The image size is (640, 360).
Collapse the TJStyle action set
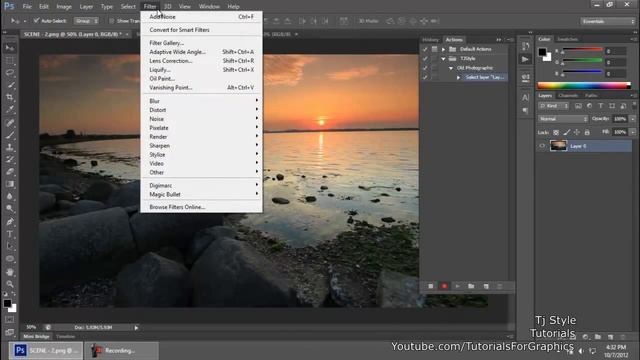coord(443,58)
